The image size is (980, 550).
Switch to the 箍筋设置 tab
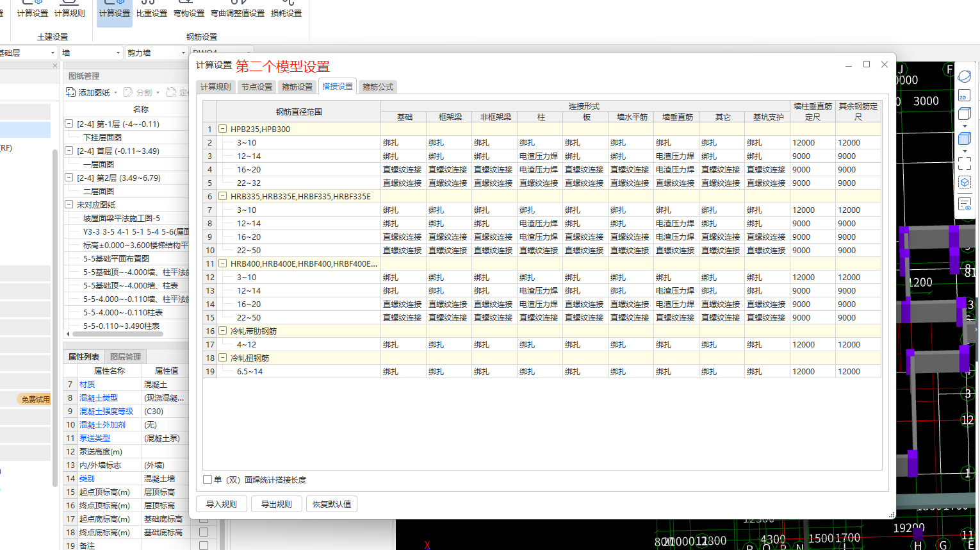297,87
